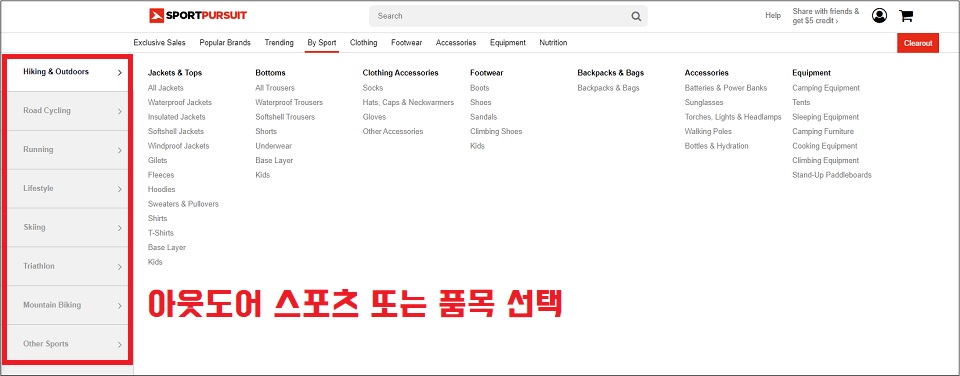This screenshot has width=960, height=376.
Task: Select Hiking & Outdoors sidebar label
Action: pos(56,72)
